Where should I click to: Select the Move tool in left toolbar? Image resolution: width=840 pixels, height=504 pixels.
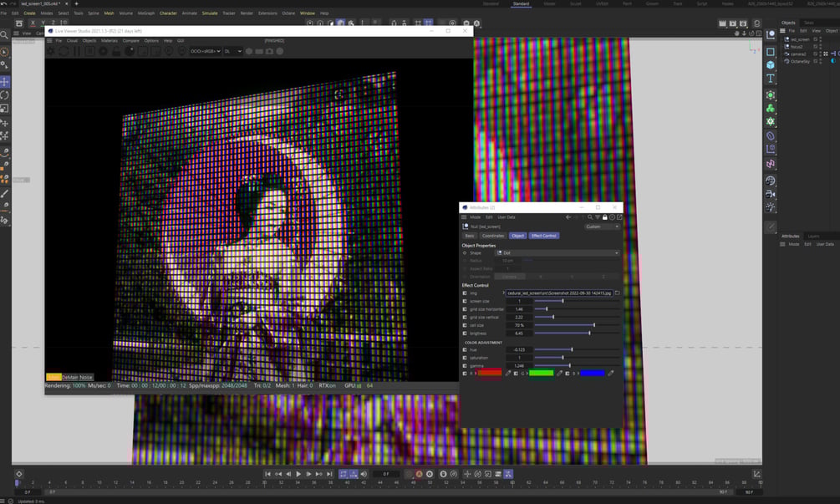(x=5, y=82)
